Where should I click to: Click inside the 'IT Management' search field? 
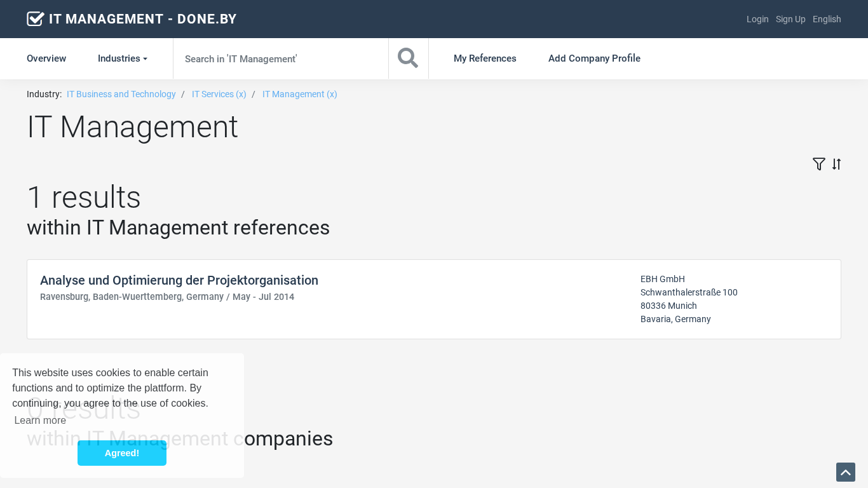coord(280,58)
